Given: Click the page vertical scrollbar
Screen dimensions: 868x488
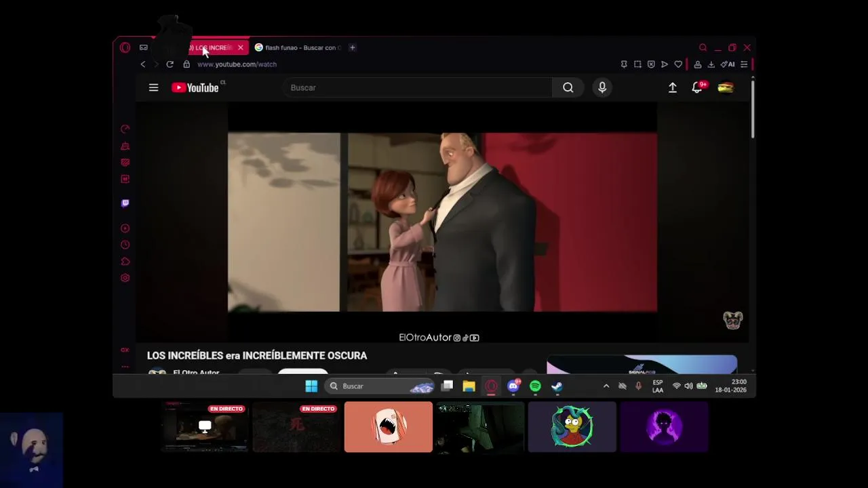Looking at the screenshot, I should click(x=753, y=108).
